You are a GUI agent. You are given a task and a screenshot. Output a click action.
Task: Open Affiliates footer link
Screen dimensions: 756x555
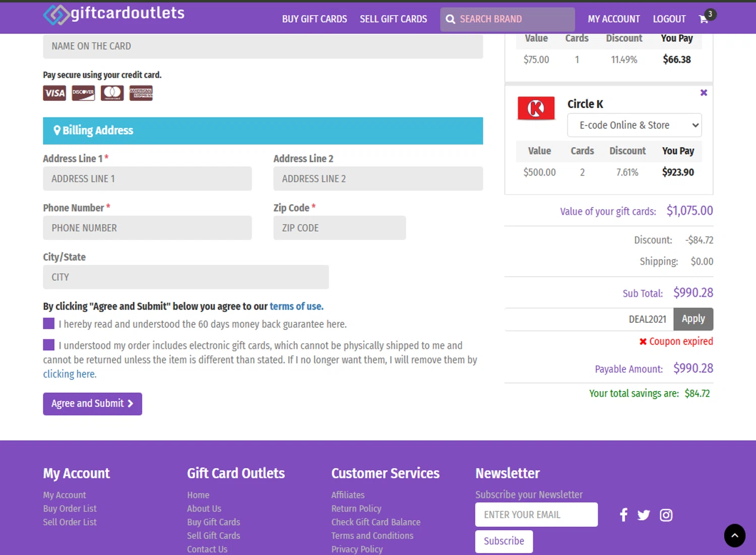(348, 495)
